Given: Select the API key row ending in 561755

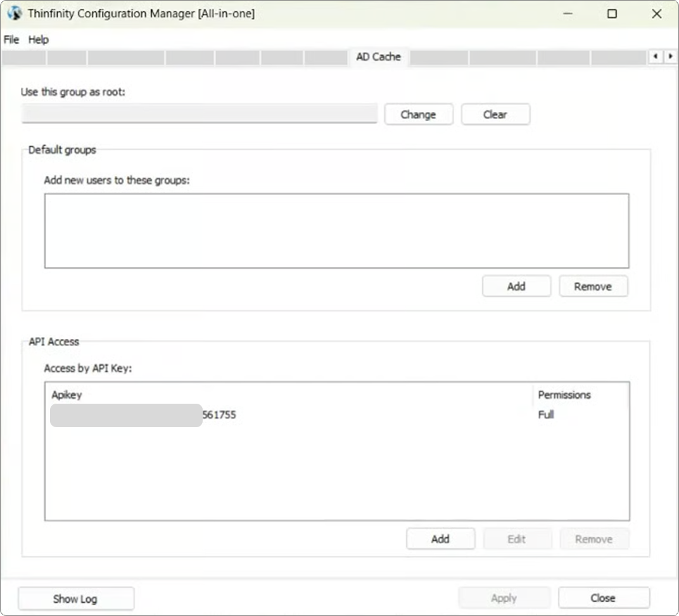Looking at the screenshot, I should (219, 415).
